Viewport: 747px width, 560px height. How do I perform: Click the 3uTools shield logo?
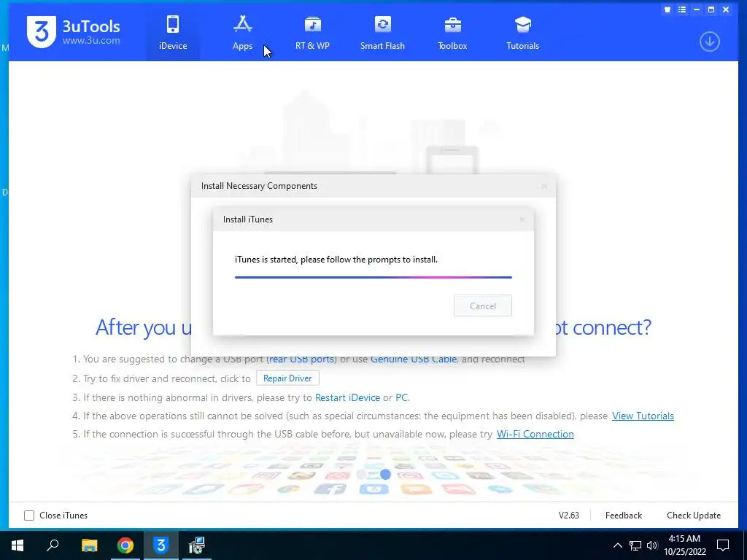point(42,31)
